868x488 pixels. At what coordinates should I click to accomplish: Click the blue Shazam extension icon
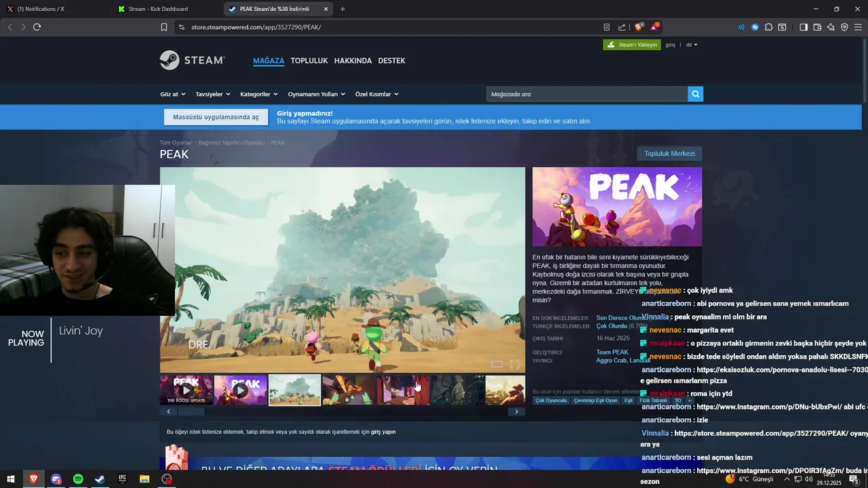tap(755, 27)
